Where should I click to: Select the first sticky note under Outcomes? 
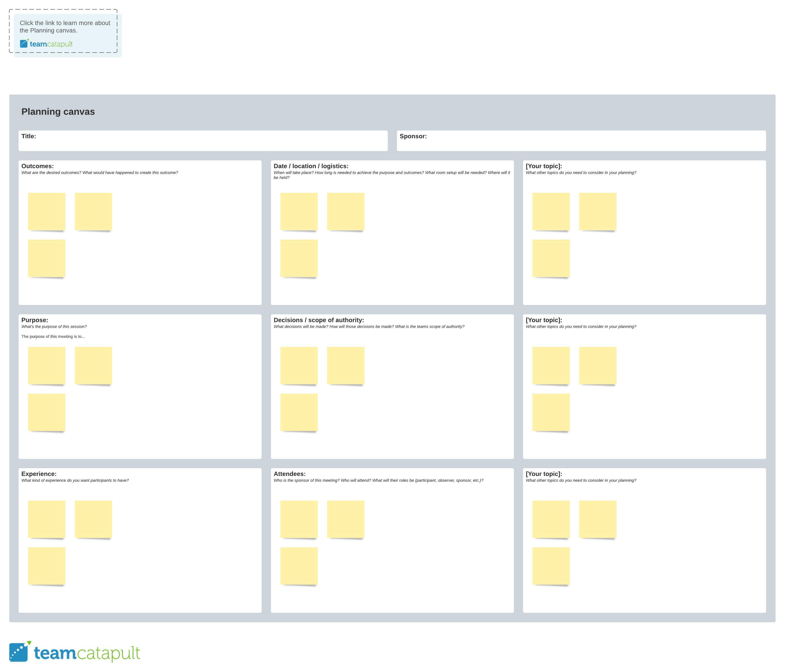tap(46, 211)
